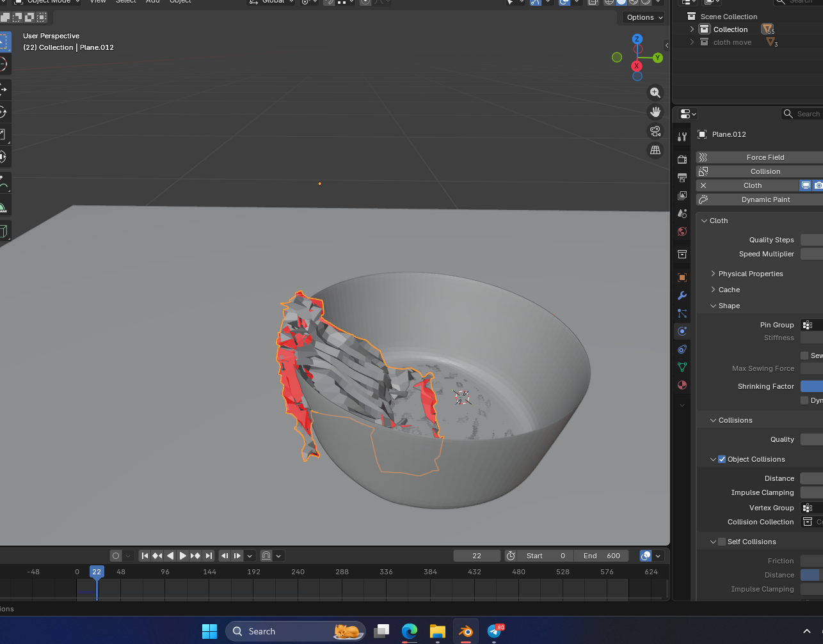823x644 pixels.
Task: Click the viewport zoom magnifier icon
Action: point(655,93)
